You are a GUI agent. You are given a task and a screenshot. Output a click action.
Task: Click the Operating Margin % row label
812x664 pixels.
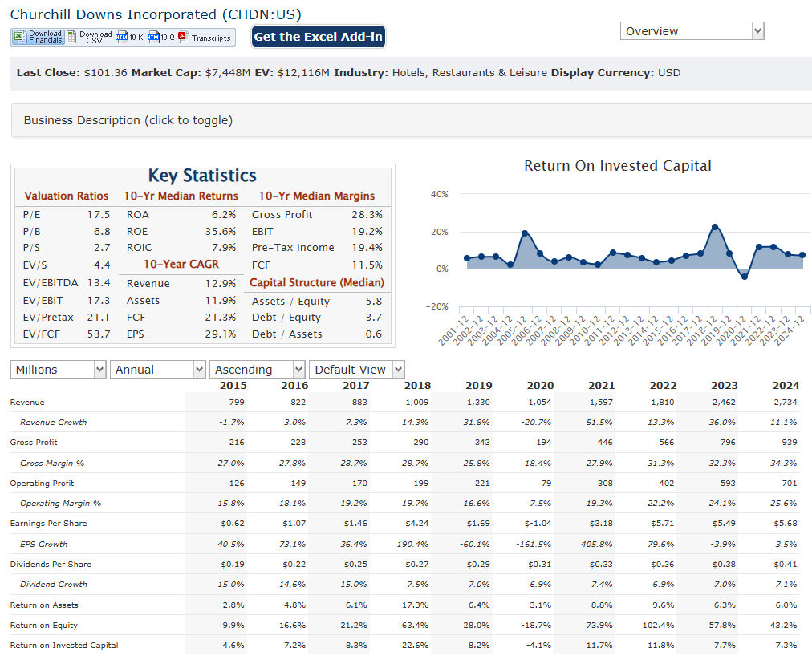pos(61,503)
